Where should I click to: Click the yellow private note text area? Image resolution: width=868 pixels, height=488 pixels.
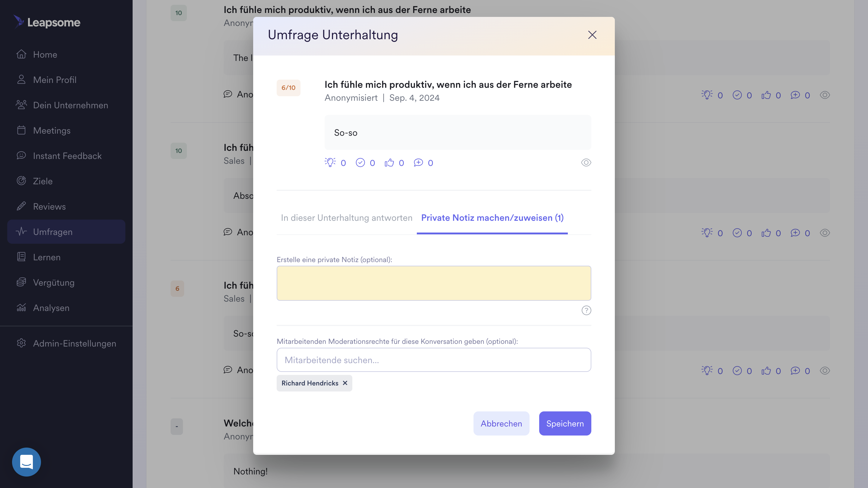coord(434,283)
